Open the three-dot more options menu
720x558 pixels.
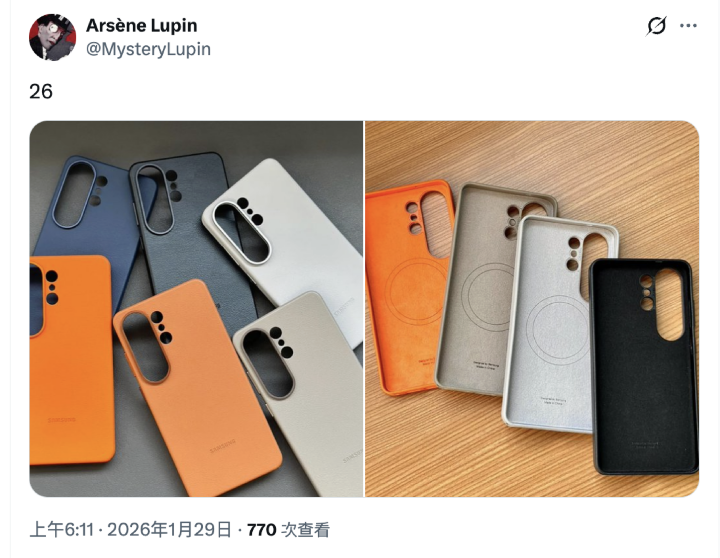click(688, 26)
